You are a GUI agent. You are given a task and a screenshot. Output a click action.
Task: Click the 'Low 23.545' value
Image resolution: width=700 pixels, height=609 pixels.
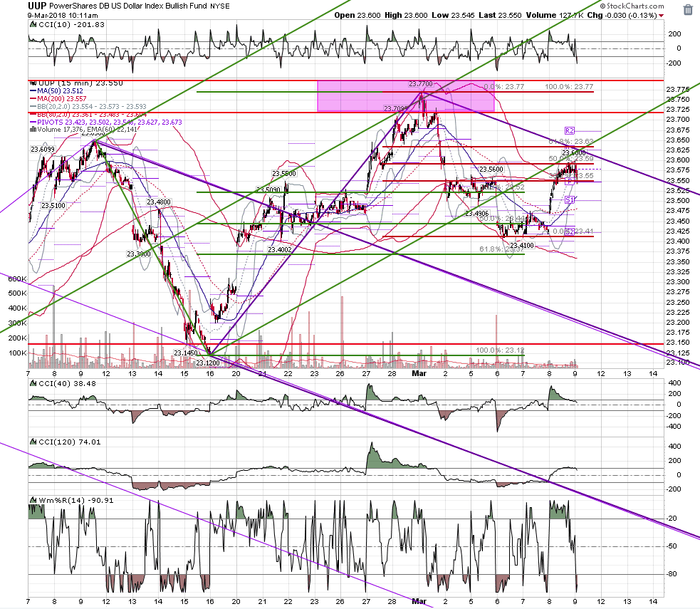453,15
